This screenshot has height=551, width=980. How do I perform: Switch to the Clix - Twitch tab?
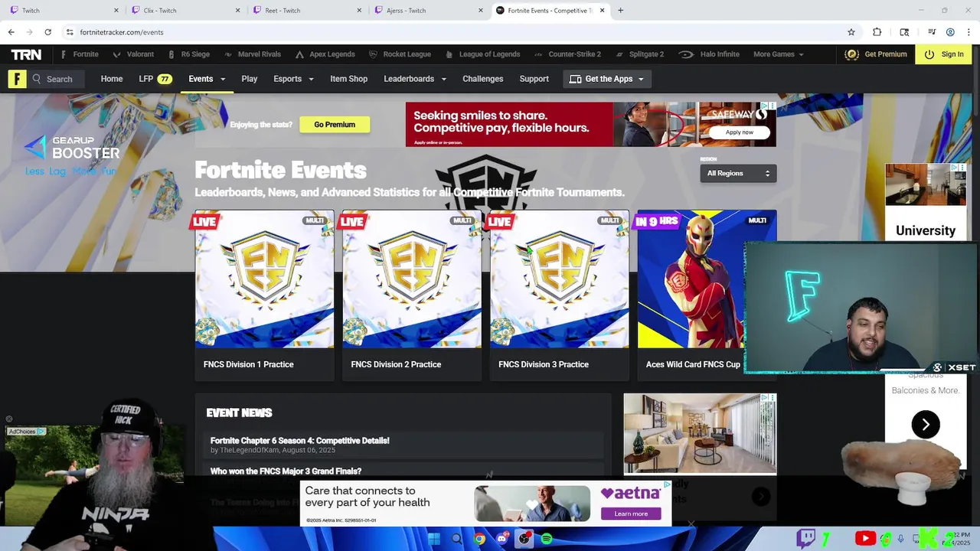tap(185, 11)
